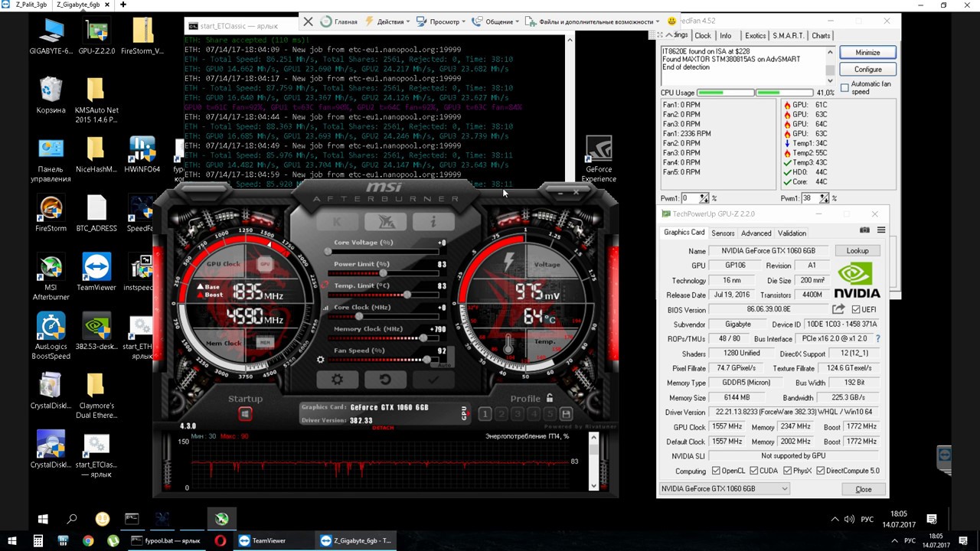Open Afterburner settings gear button
The width and height of the screenshot is (980, 551).
[x=337, y=380]
